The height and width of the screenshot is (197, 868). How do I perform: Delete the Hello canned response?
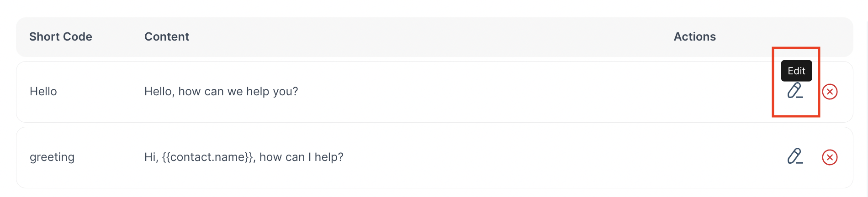click(x=830, y=92)
